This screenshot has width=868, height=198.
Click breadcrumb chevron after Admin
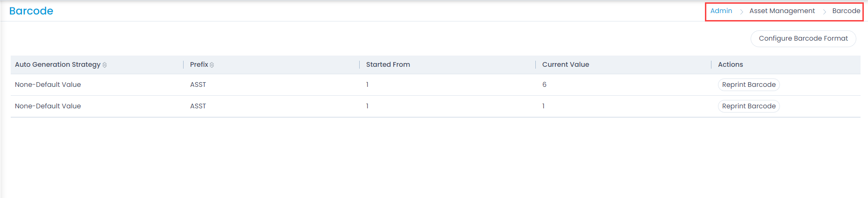tap(741, 12)
